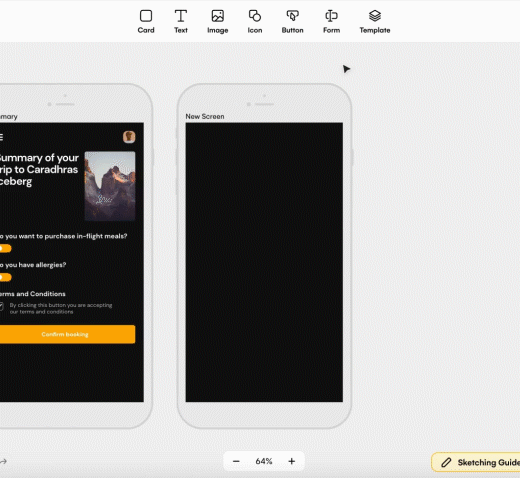Open the hamburger menu on Summary screen

tap(1, 137)
